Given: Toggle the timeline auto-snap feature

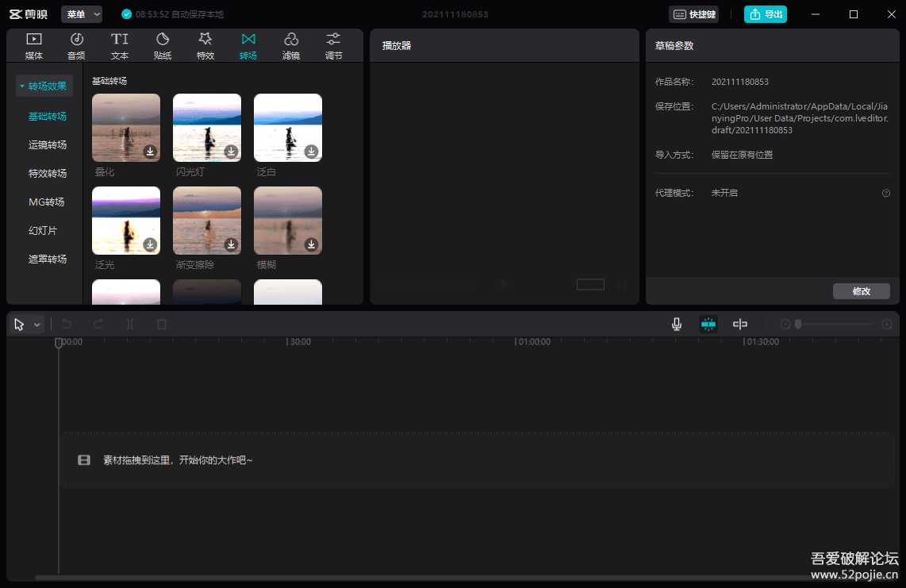Looking at the screenshot, I should (x=708, y=324).
